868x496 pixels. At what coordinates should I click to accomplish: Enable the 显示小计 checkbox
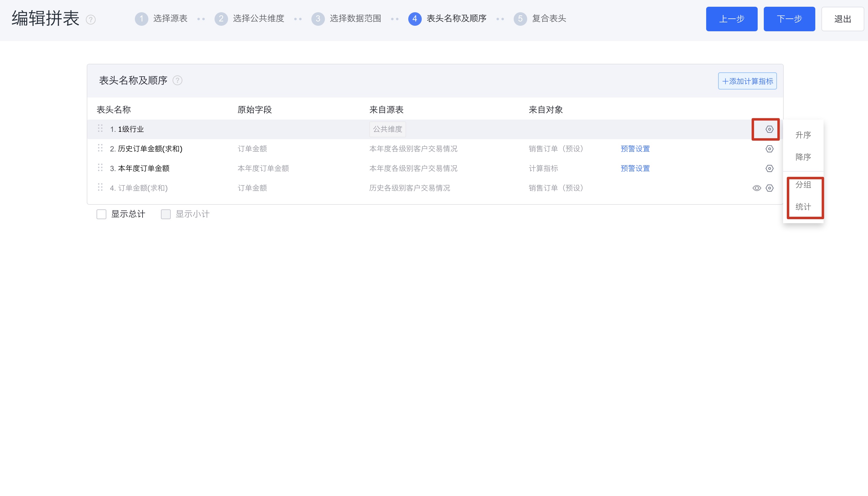[166, 214]
